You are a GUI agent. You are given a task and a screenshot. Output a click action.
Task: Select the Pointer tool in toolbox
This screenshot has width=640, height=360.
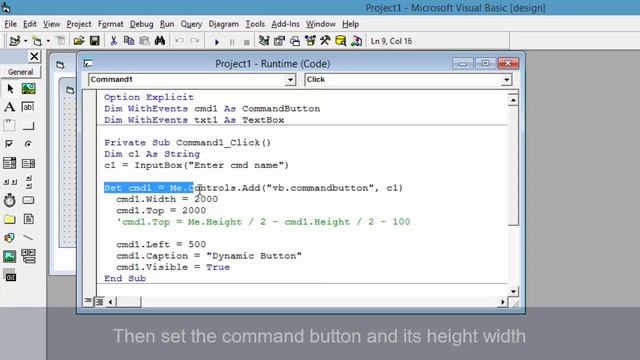tap(10, 88)
